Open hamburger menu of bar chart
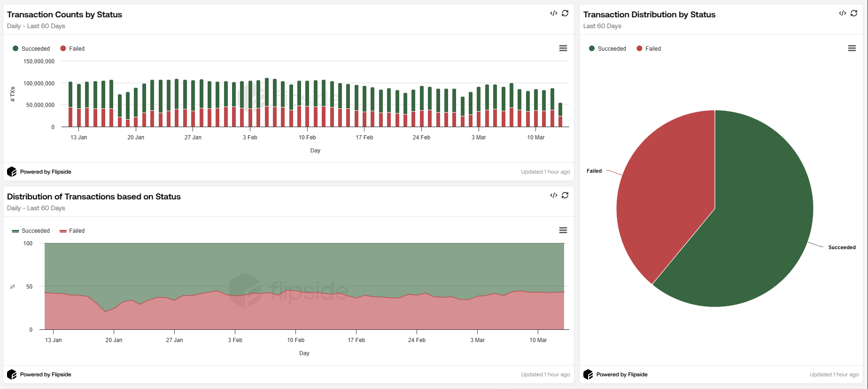The height and width of the screenshot is (389, 868). 563,48
